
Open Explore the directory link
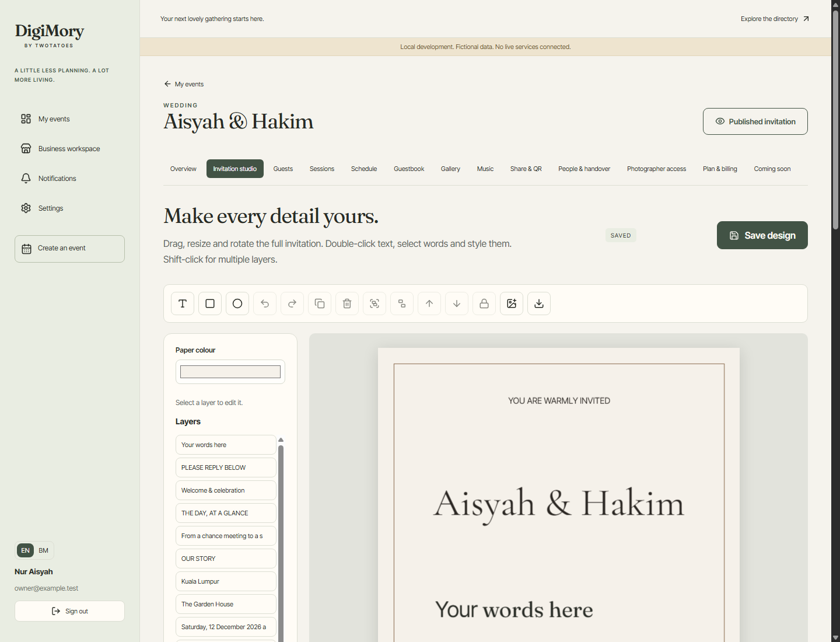click(775, 19)
